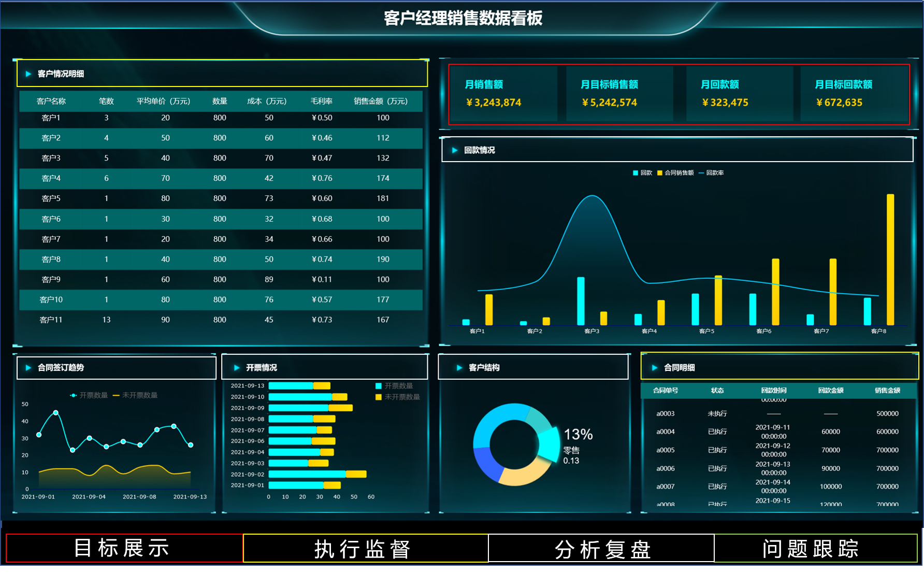Click the triangle icon beside 合同签订趋势
924x573 pixels.
28,368
